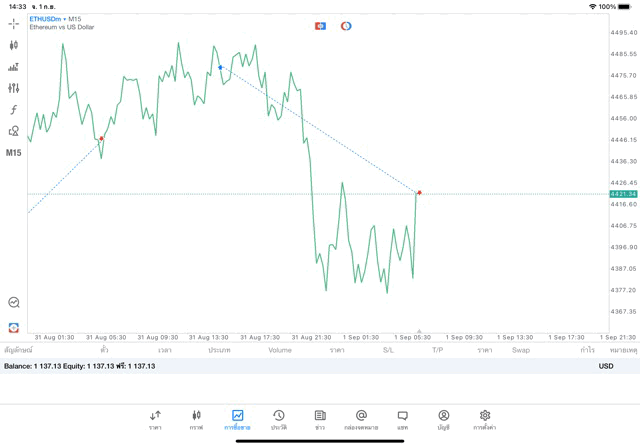The width and height of the screenshot is (640, 447).
Task: Toggle the circular red-blue chart indicator
Action: tap(346, 26)
